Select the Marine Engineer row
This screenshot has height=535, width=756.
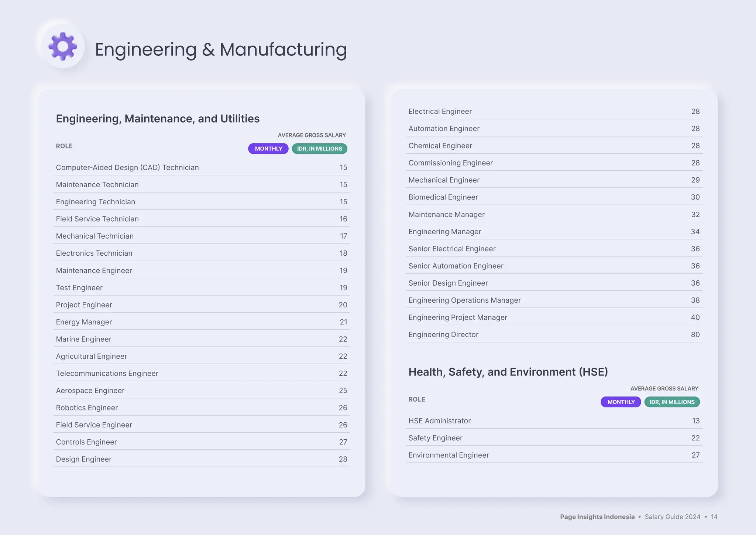[202, 339]
